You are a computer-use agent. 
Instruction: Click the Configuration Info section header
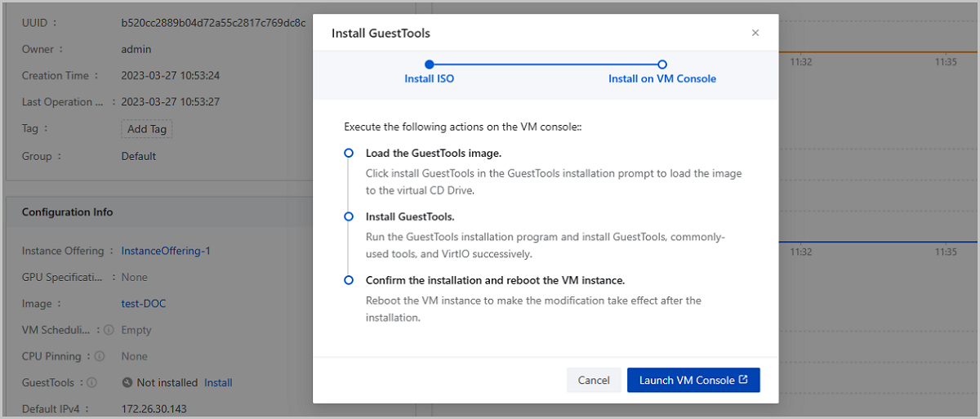coord(68,212)
